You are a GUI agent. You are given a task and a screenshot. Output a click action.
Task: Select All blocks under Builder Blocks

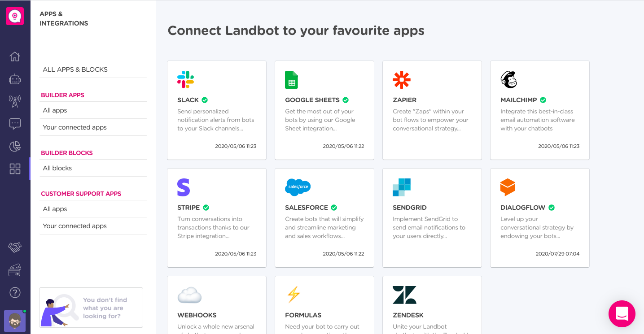pos(57,168)
